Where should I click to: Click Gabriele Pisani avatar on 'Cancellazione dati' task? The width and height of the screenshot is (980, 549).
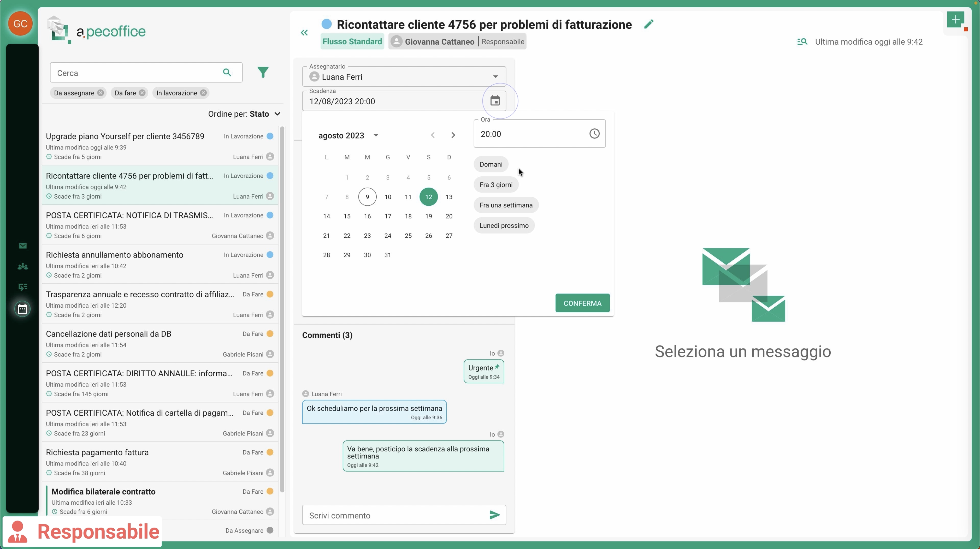(x=270, y=354)
